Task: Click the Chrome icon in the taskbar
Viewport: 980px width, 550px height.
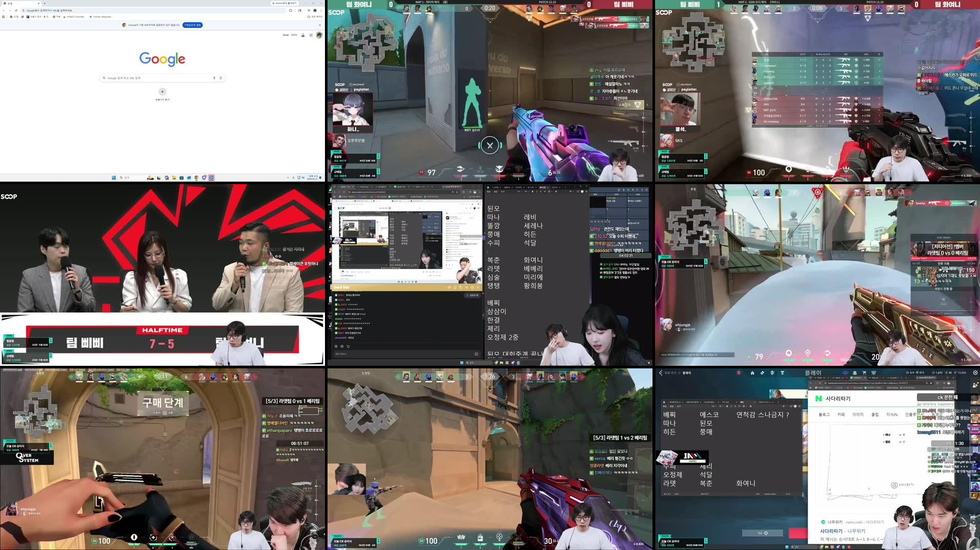Action: tap(197, 178)
